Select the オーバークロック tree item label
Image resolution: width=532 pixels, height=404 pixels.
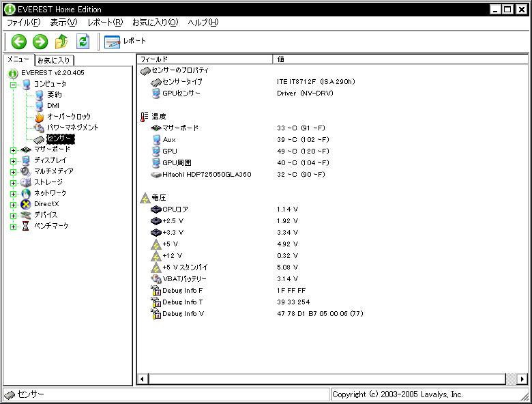coord(69,117)
